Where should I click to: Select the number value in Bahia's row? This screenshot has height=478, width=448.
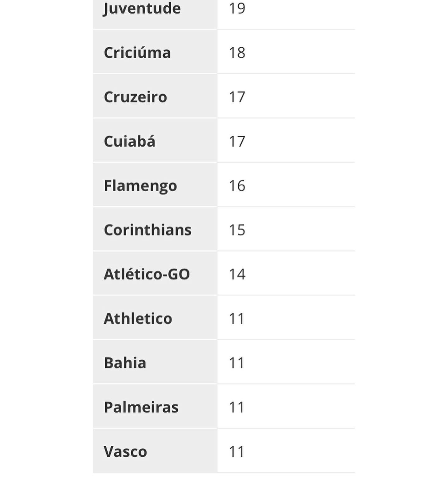pyautogui.click(x=236, y=363)
